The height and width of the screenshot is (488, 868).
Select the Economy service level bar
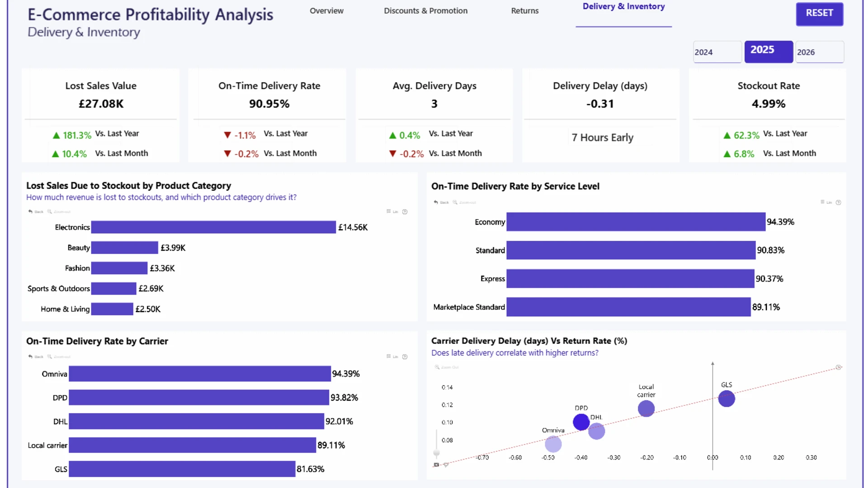(x=636, y=222)
